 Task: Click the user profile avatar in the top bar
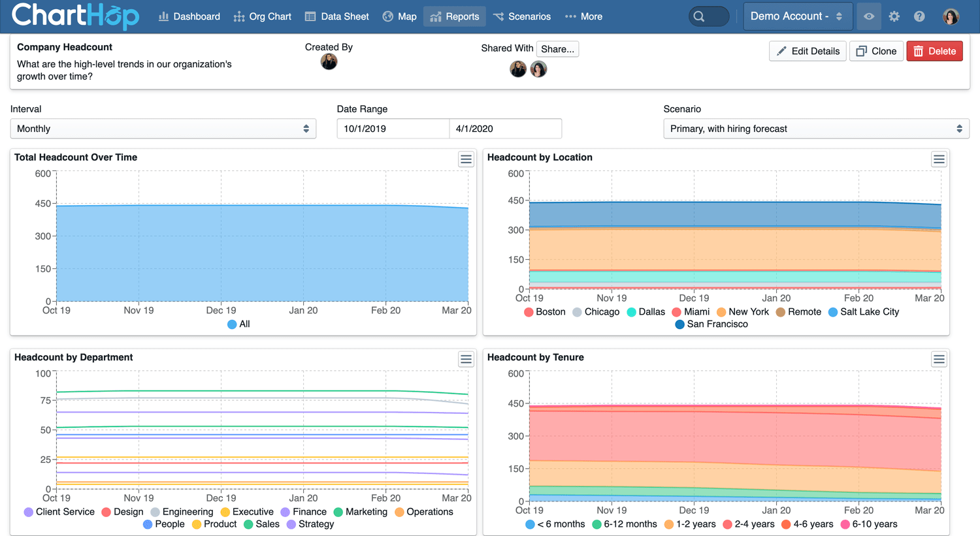click(x=951, y=16)
